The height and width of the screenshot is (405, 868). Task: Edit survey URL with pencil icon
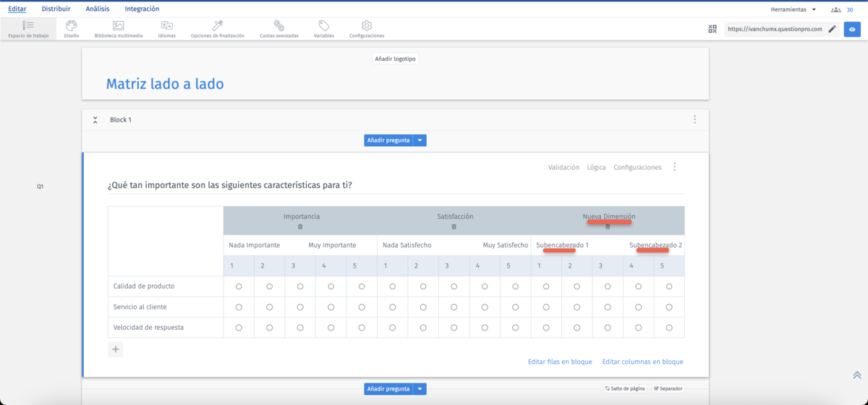click(832, 29)
